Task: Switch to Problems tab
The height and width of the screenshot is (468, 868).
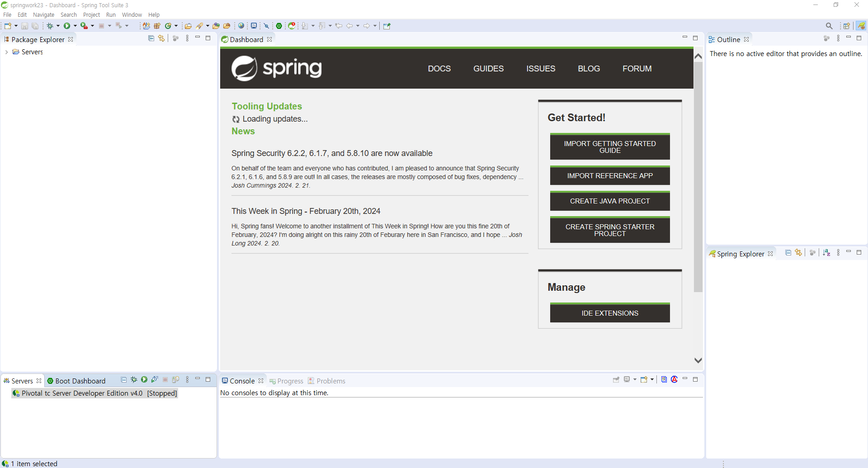Action: [x=327, y=381]
